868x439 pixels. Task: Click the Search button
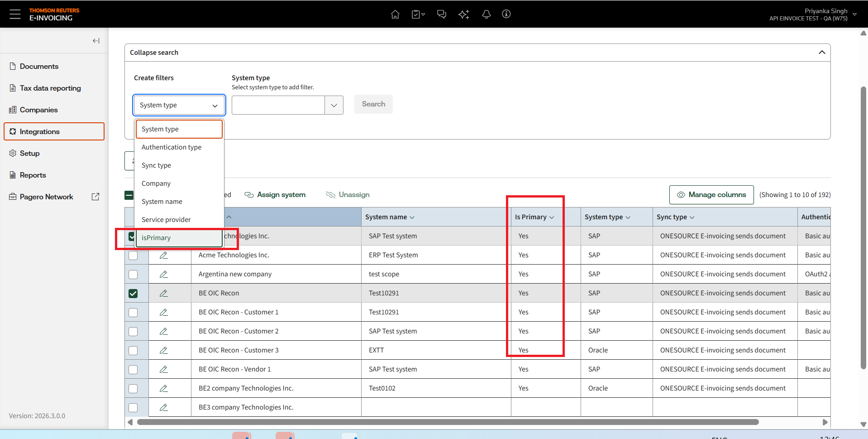coord(373,104)
